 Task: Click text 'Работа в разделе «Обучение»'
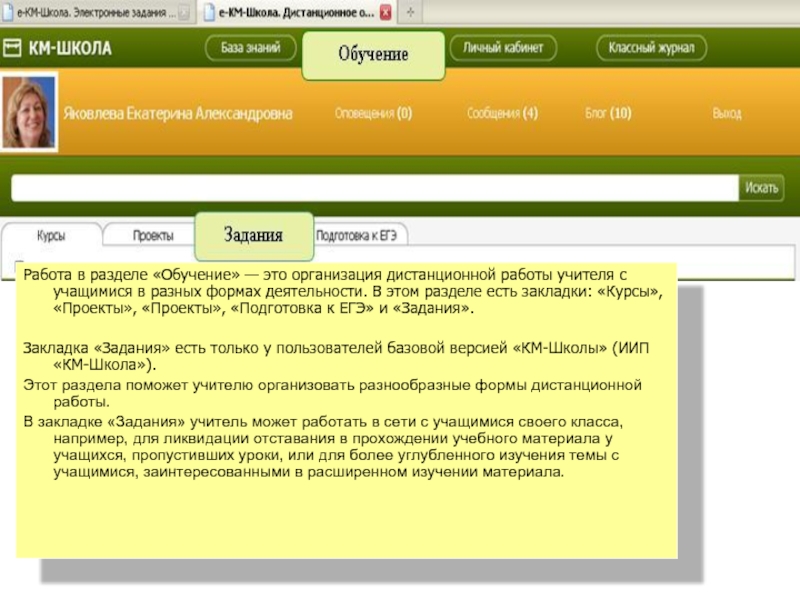tap(131, 275)
